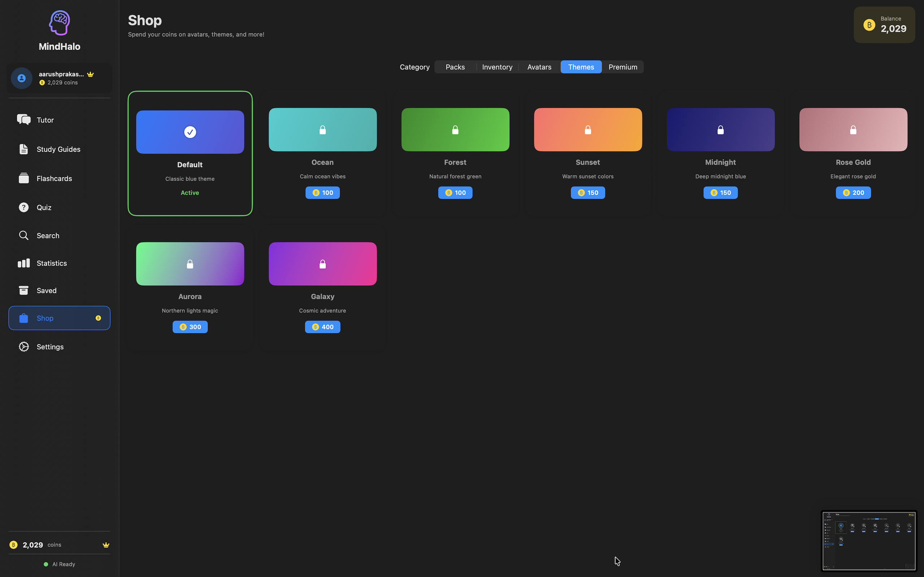Open the Saved archive box icon
The image size is (924, 577).
pos(24,290)
